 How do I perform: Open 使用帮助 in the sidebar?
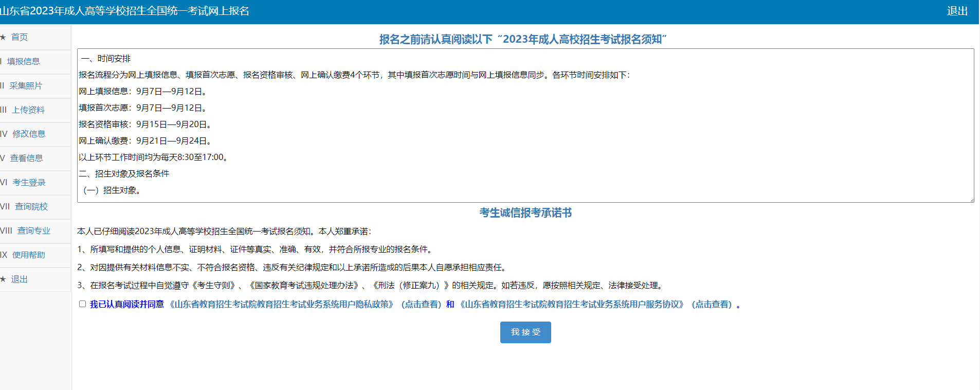click(29, 255)
